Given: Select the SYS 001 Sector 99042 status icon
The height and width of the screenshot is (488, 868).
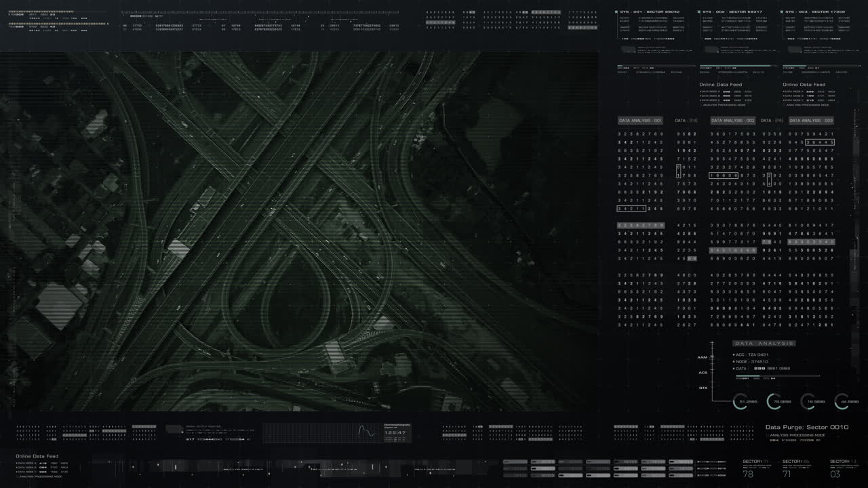Looking at the screenshot, I should 616,12.
